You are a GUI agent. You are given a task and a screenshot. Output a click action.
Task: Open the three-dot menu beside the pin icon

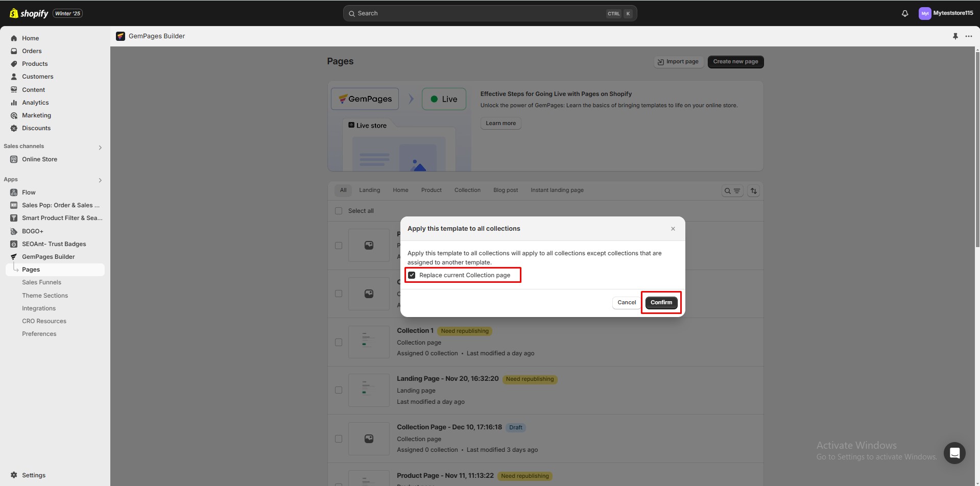[969, 36]
